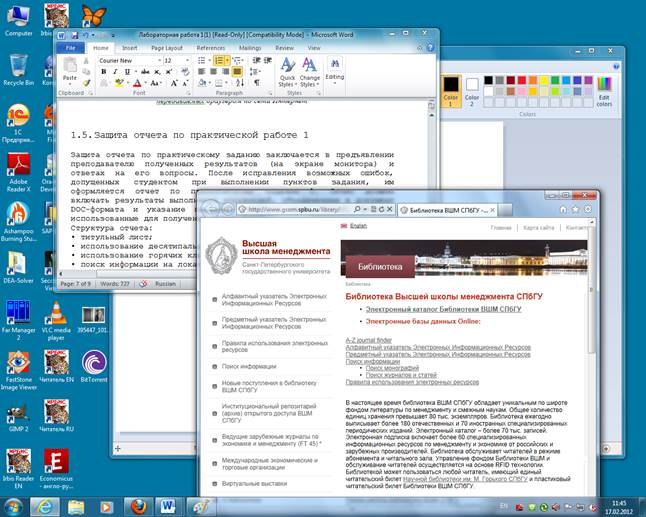Viewport: 646px width, 517px height.
Task: Open Change Styles dropdown in Word
Action: click(x=309, y=73)
